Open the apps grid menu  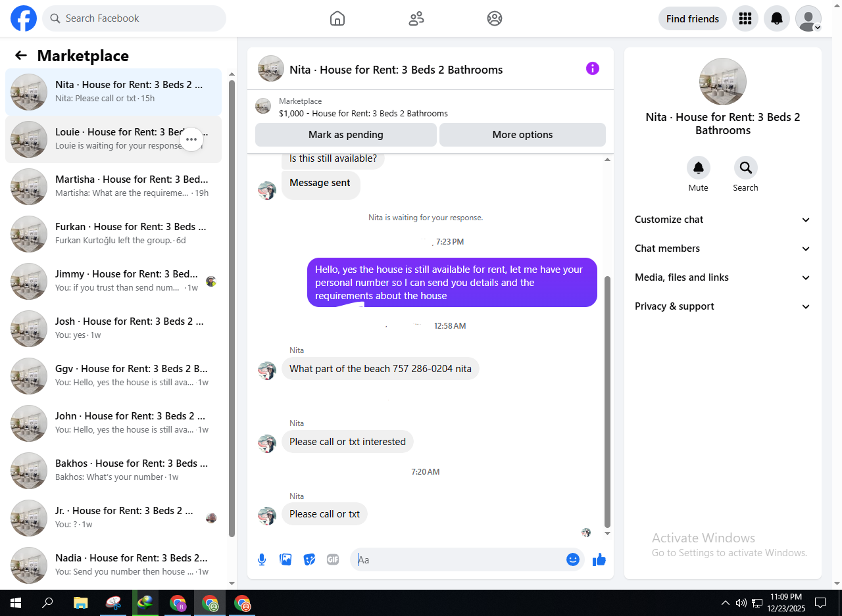(745, 18)
